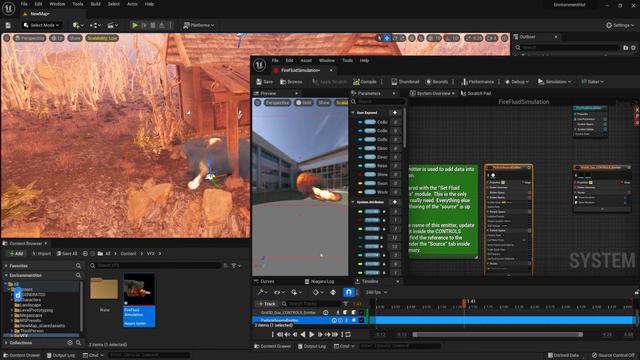Open the Simulation dropdown
This screenshot has height=360, width=640.
click(x=555, y=82)
